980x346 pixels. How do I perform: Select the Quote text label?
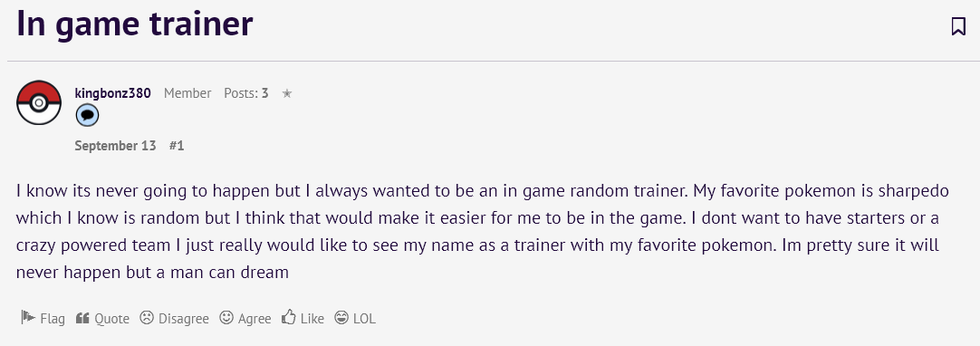pyautogui.click(x=112, y=319)
